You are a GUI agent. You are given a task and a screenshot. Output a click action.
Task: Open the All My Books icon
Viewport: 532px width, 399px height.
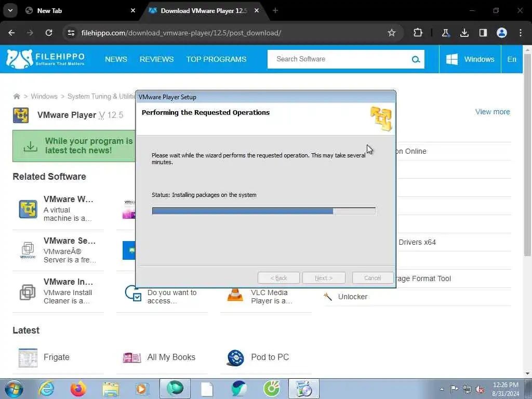(131, 357)
